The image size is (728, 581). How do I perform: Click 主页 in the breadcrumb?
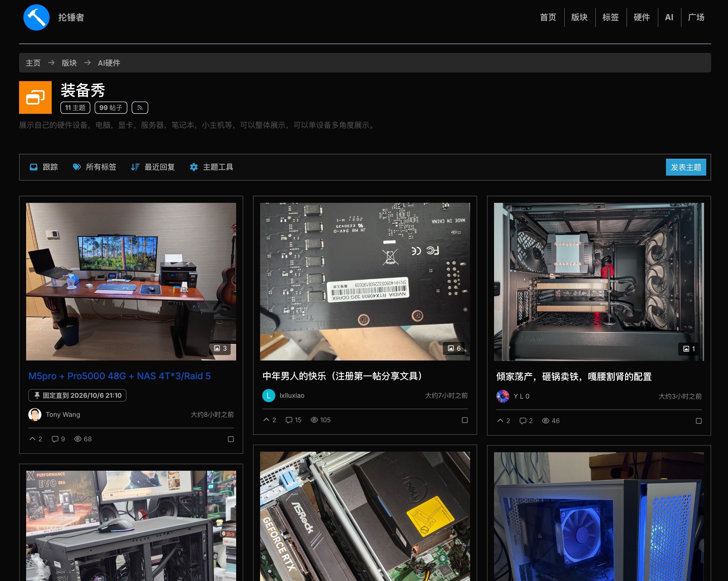[33, 63]
